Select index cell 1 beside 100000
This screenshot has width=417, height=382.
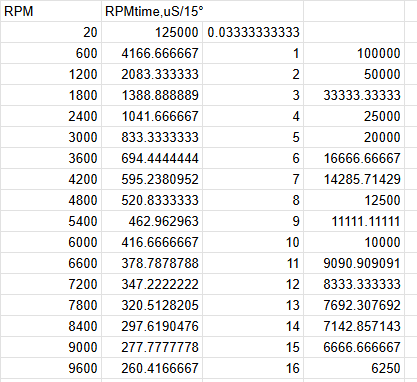tap(253, 53)
